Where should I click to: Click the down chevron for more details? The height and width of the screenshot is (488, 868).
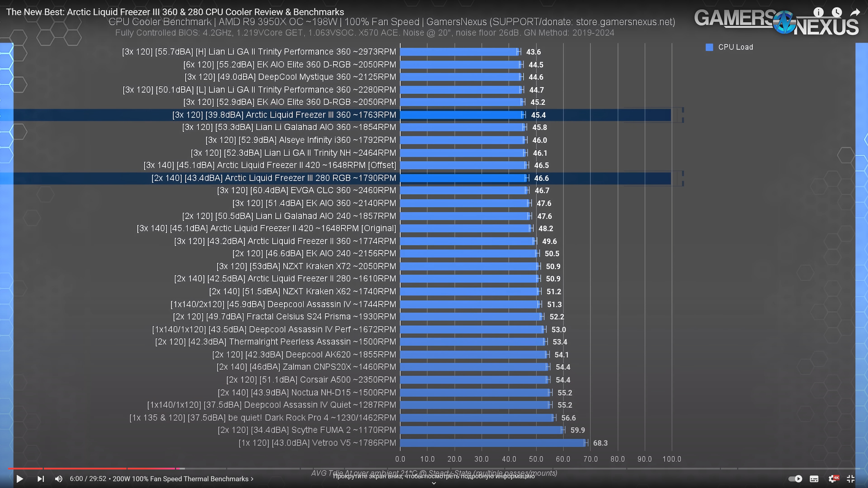[x=434, y=483]
